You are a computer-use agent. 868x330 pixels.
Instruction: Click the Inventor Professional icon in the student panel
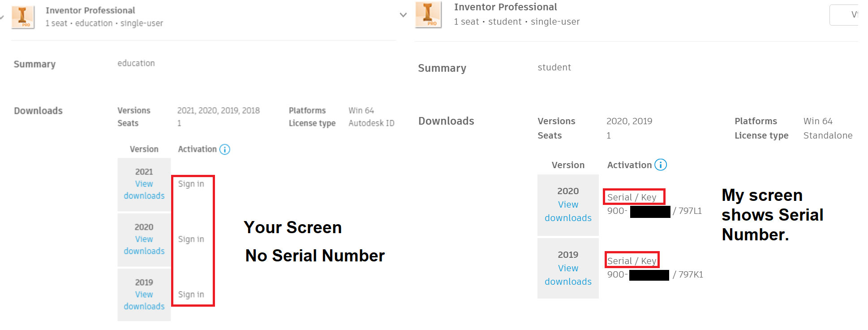[x=429, y=15]
